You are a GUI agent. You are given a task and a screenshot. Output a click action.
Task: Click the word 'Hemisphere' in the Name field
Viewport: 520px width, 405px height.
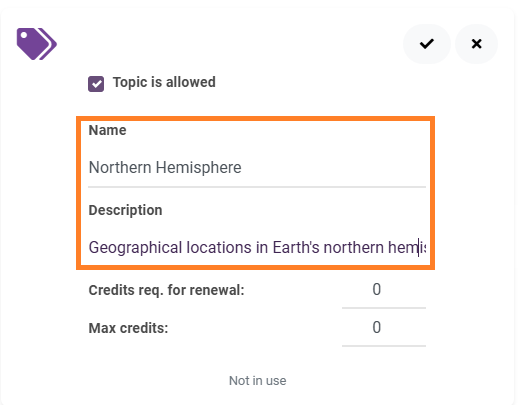pos(198,167)
